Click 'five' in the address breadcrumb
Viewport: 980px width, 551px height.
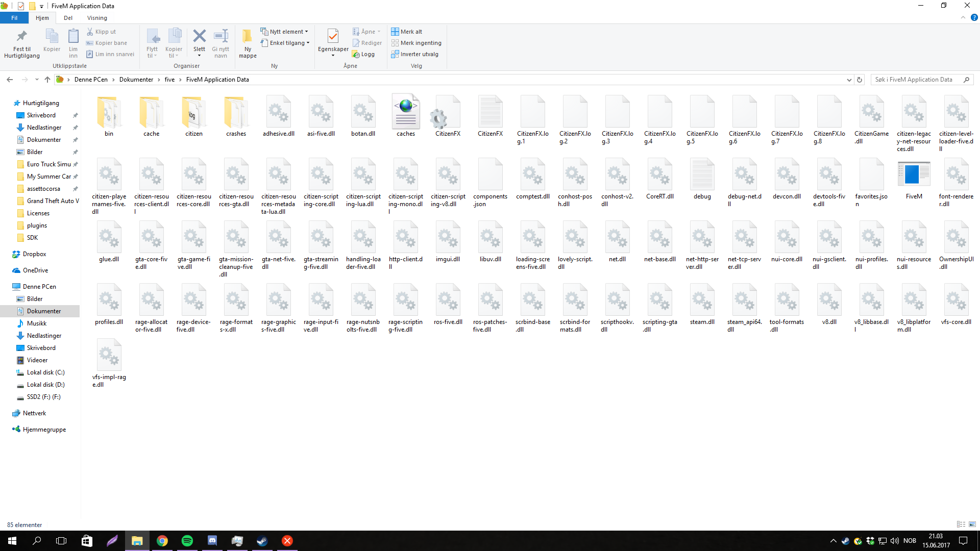click(x=169, y=80)
